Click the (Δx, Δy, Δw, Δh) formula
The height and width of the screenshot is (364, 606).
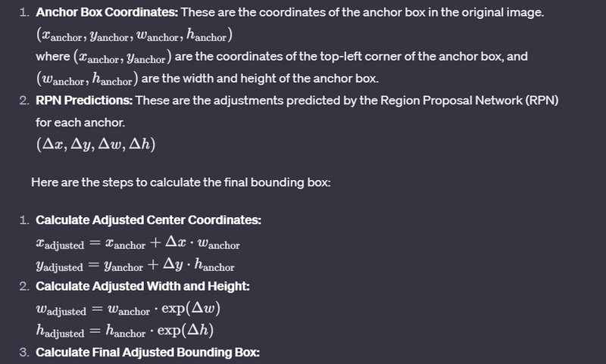(x=95, y=144)
